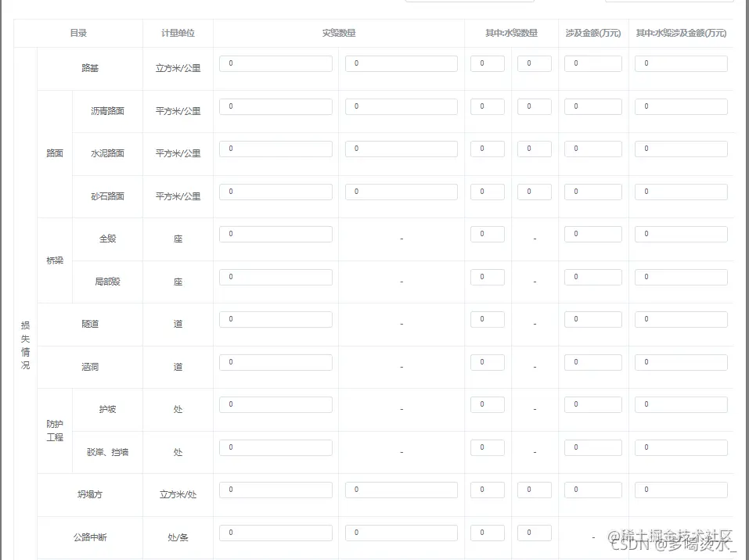Click second 灾毁数量 input for 沥青路面

(x=402, y=106)
